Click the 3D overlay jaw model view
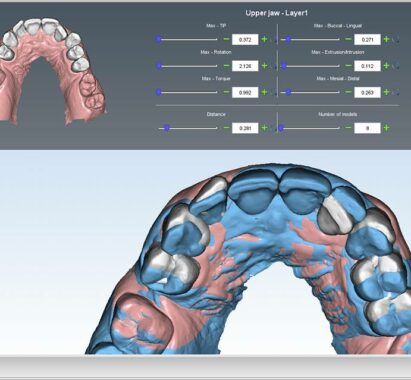The width and height of the screenshot is (411, 380). tap(248, 258)
